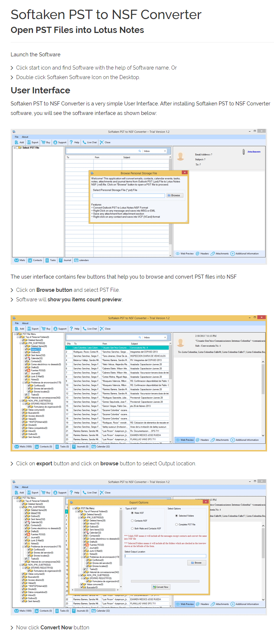Click Select Output Location input field
Image resolution: width=274 pixels, height=644 pixels.
(x=165, y=556)
